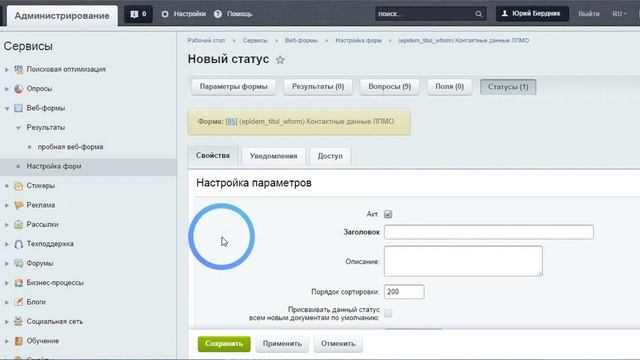Expand the Рассылки tree node
The width and height of the screenshot is (640, 360).
point(7,224)
